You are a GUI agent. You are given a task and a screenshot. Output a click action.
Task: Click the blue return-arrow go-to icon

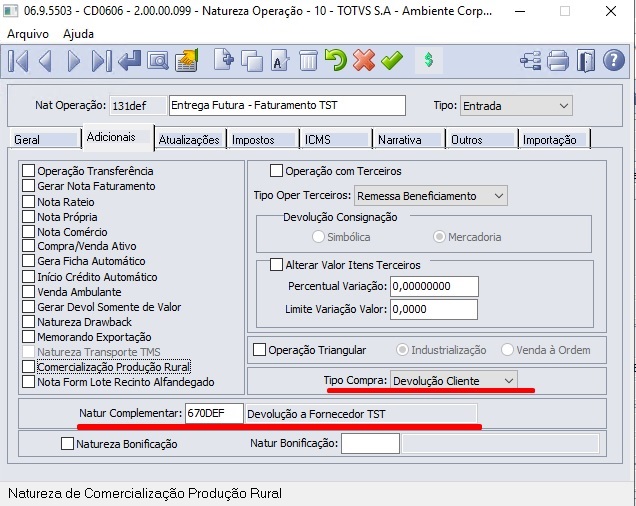click(x=130, y=60)
